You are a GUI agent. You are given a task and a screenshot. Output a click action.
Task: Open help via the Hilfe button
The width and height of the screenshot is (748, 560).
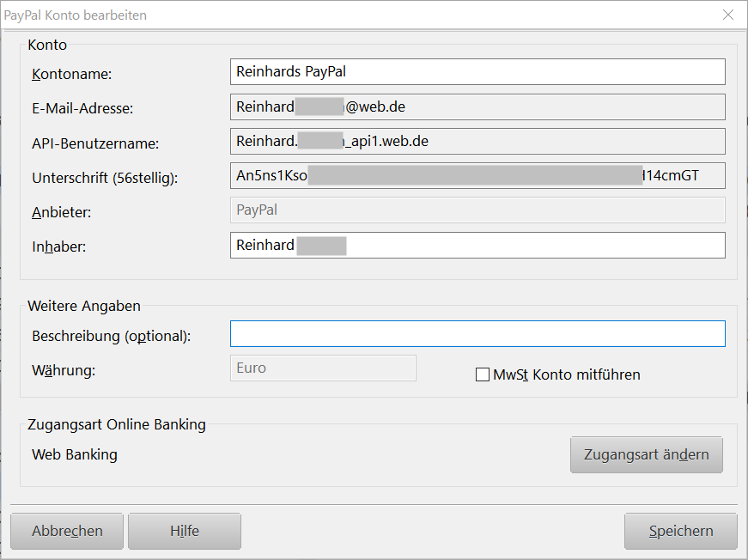[185, 531]
